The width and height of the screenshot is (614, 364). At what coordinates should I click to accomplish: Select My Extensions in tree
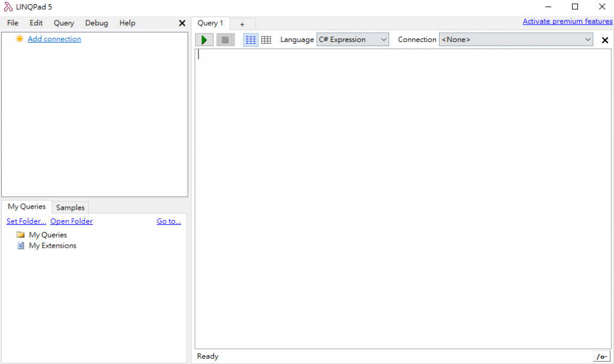[x=53, y=246]
